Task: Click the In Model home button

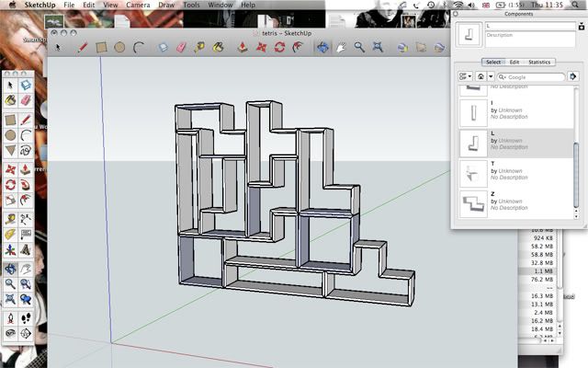Action: coord(481,76)
